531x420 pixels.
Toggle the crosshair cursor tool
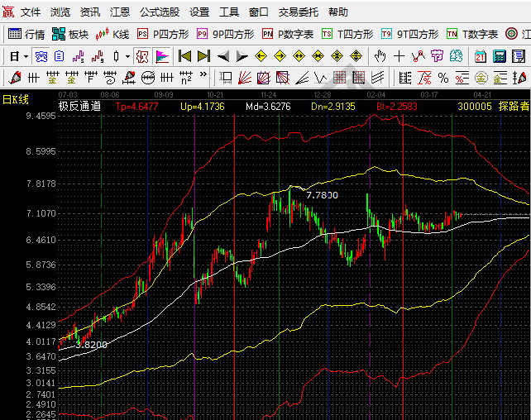pos(399,56)
